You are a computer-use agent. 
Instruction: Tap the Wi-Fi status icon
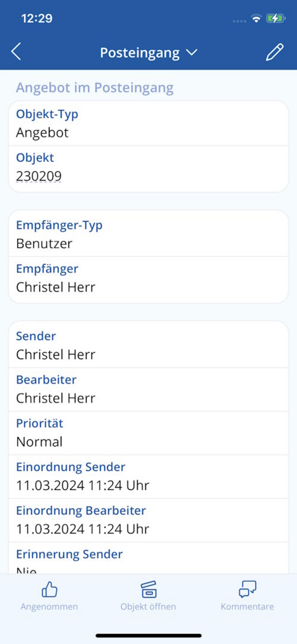click(x=256, y=18)
